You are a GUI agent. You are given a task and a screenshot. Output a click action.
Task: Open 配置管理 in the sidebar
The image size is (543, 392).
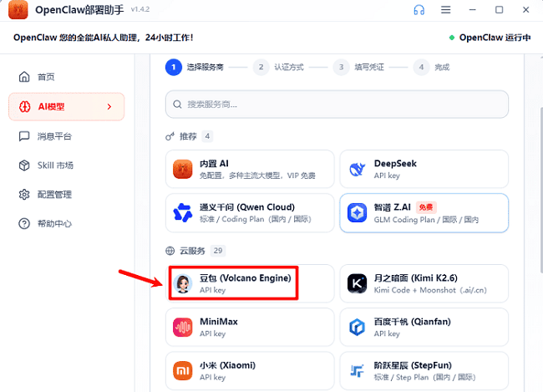(x=67, y=195)
